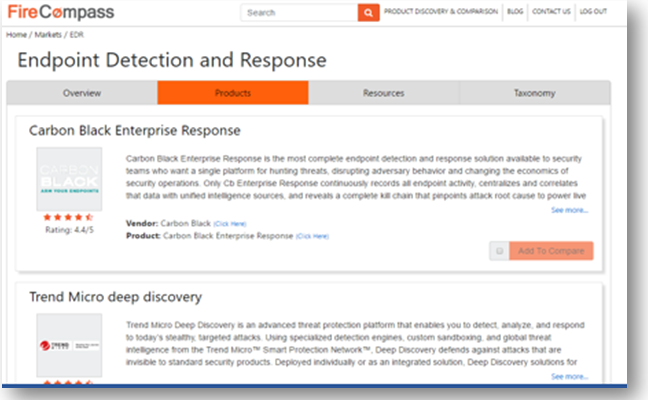
Task: Click the Product Carbon Black Click Here link
Action: 312,236
